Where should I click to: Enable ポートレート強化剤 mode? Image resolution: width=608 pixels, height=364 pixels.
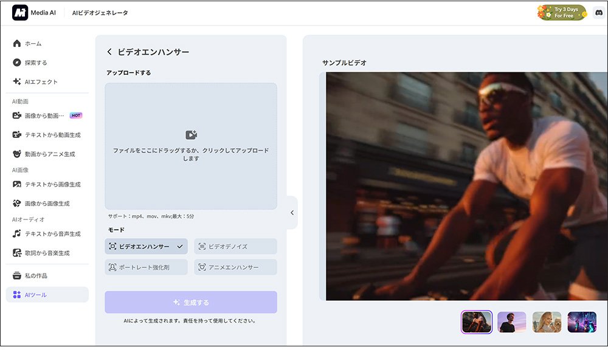coord(145,267)
